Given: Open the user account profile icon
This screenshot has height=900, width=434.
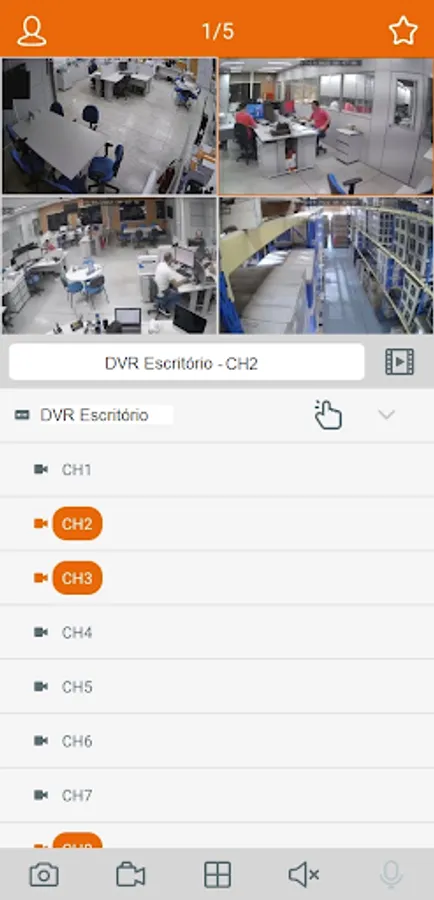Looking at the screenshot, I should pos(32,31).
